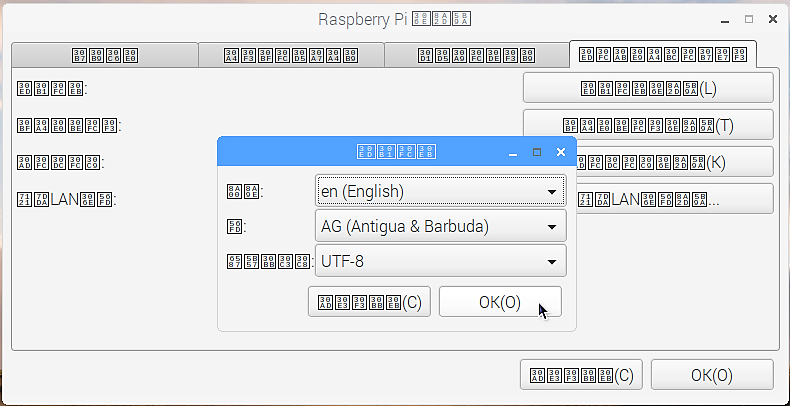The image size is (790, 406).
Task: Click the wireless LAN country settings button
Action: tap(675, 198)
